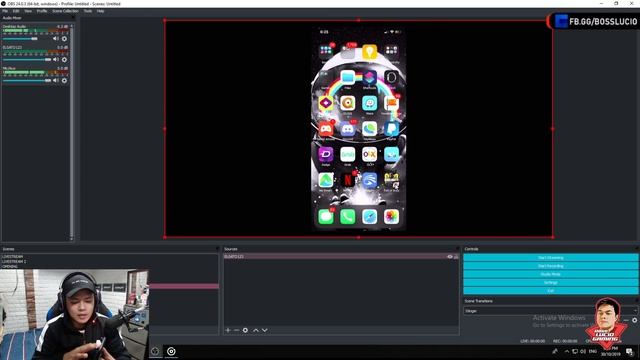Open the Tools menu
This screenshot has height=360, width=640.
coord(88,11)
